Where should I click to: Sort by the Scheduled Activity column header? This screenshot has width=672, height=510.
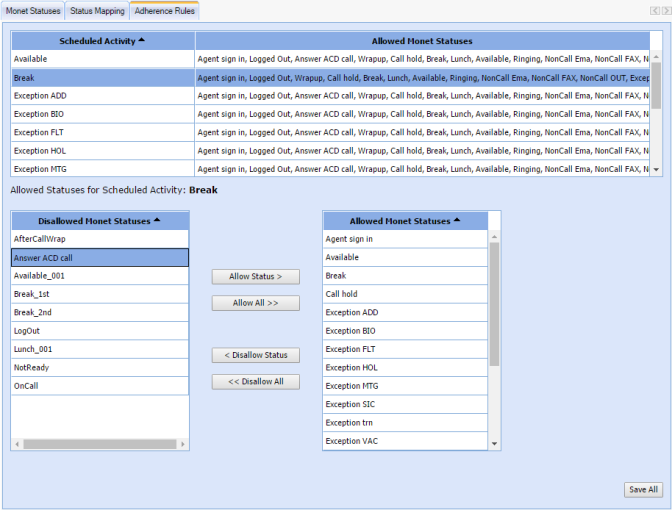[102, 41]
